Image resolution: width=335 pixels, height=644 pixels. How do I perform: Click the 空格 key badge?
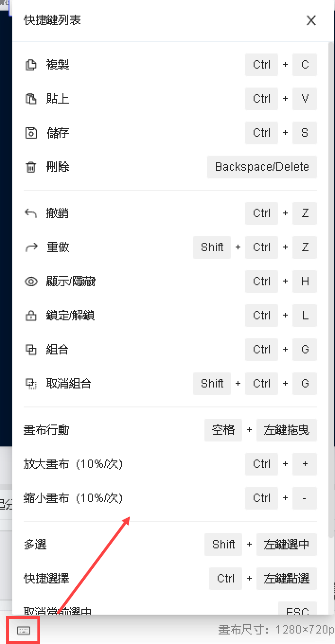(223, 430)
